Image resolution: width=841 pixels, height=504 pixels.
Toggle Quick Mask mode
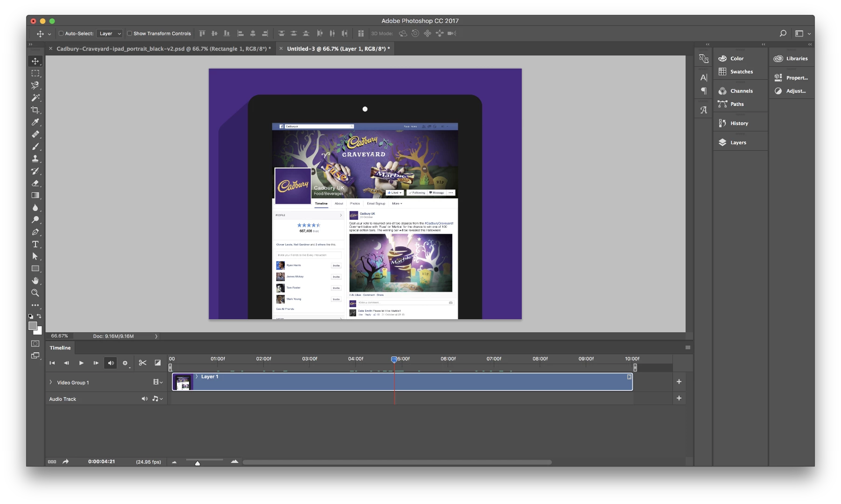click(x=35, y=343)
